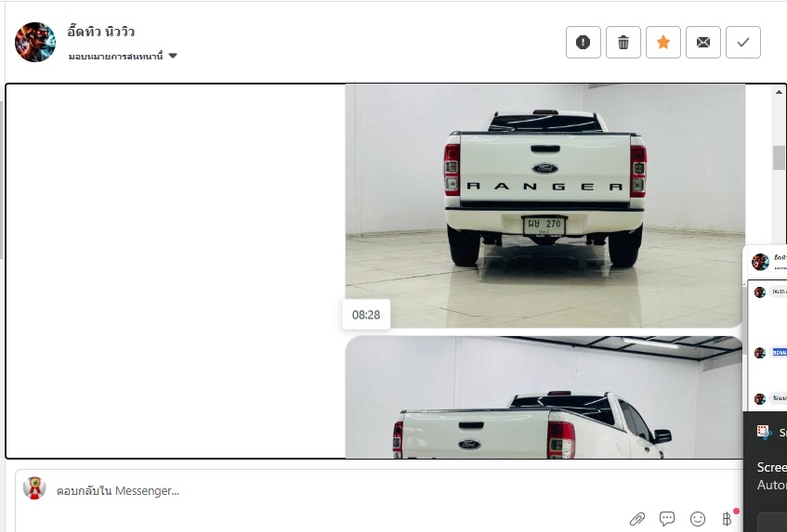Open the baht payment request icon
The width and height of the screenshot is (787, 532).
[x=727, y=518]
